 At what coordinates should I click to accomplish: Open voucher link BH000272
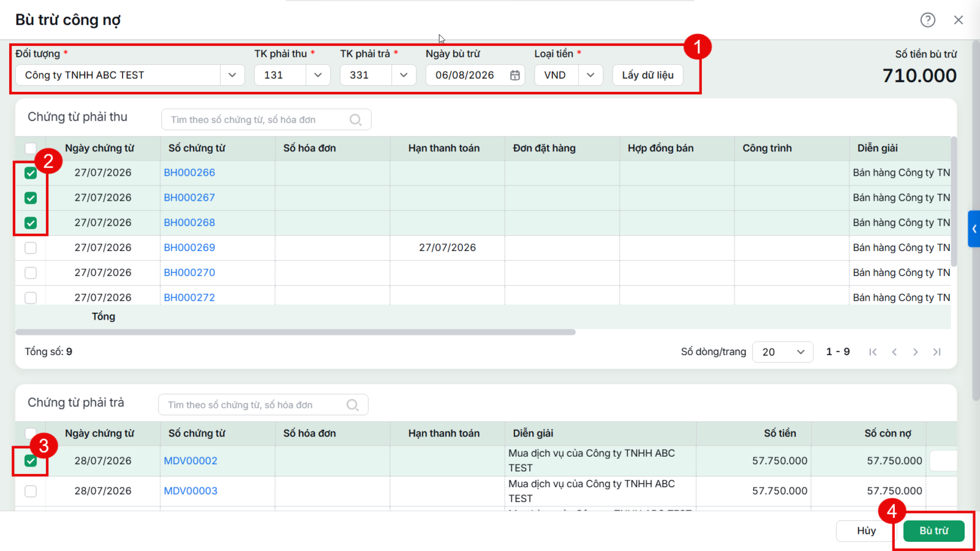[x=189, y=298]
